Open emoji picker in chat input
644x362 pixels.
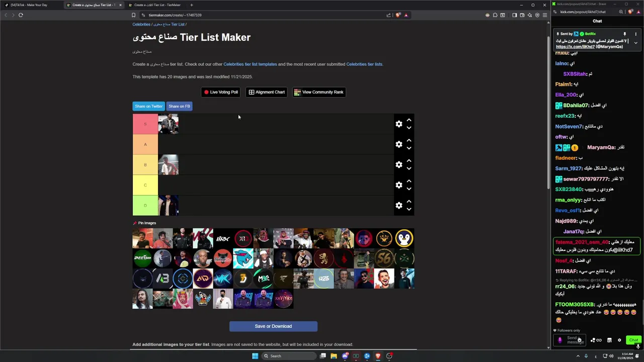point(580,340)
